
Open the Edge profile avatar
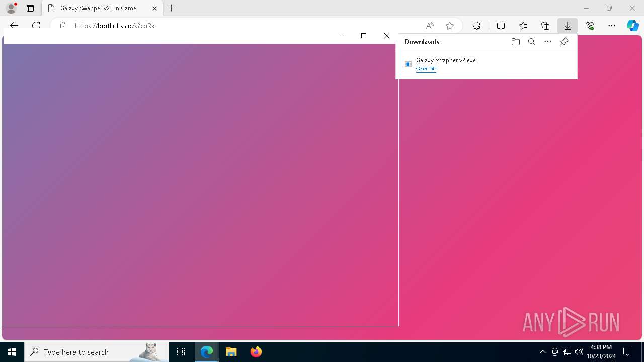click(11, 8)
